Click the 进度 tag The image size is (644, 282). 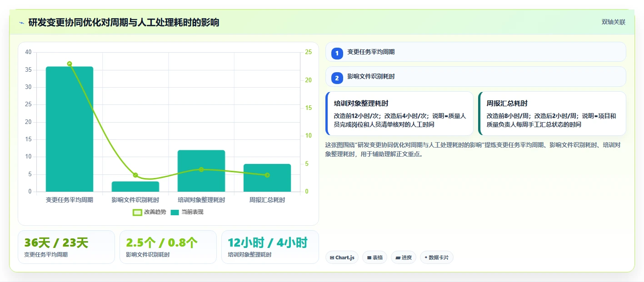[404, 257]
